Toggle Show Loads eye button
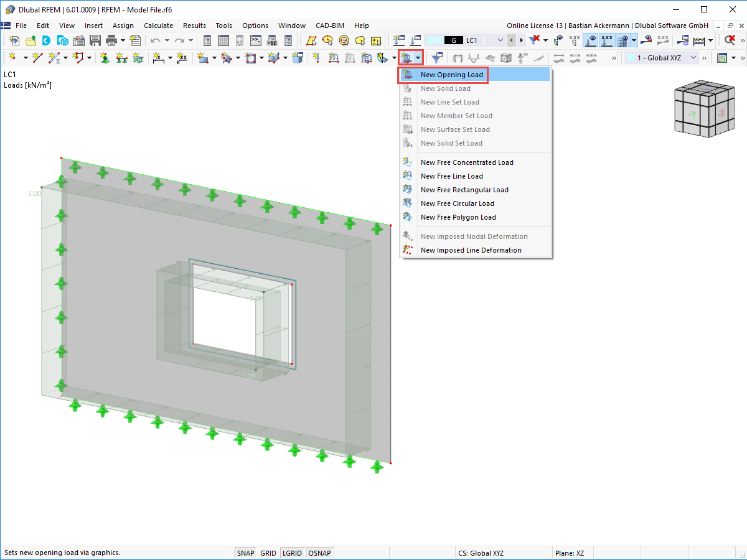 [590, 40]
